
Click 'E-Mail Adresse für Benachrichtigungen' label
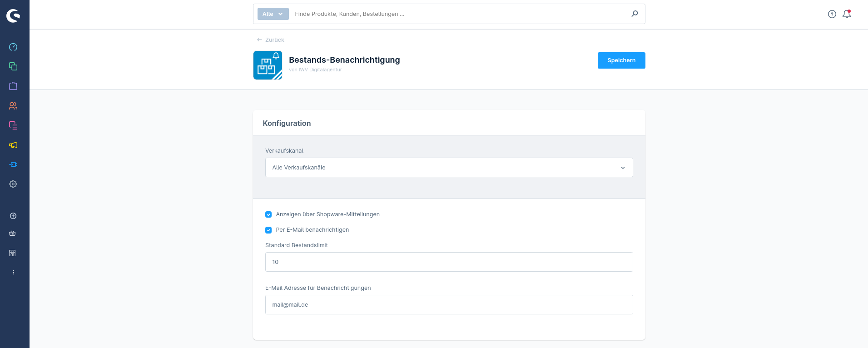(x=318, y=288)
